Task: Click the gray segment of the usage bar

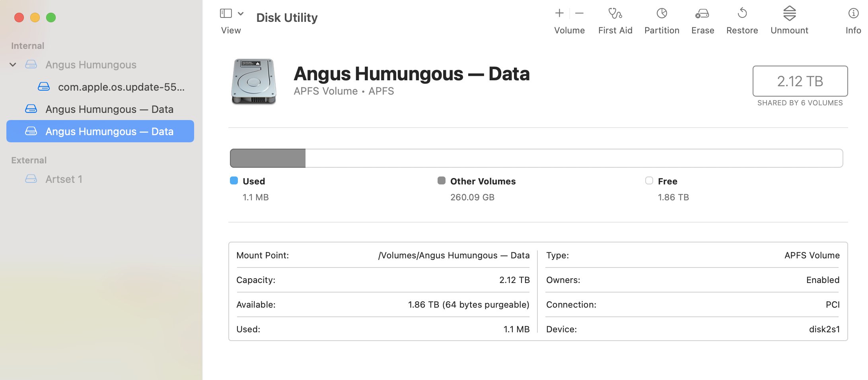Action: (x=268, y=158)
